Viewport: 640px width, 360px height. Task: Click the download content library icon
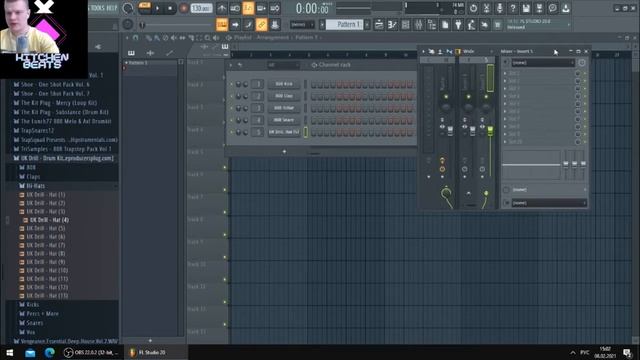click(x=566, y=8)
